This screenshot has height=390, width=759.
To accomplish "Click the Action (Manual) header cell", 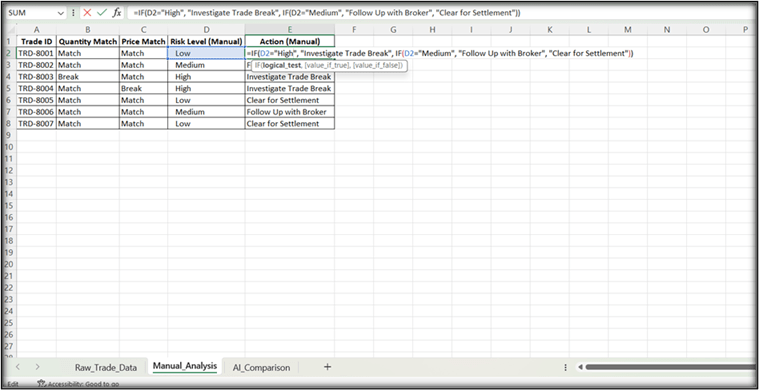I will (289, 42).
